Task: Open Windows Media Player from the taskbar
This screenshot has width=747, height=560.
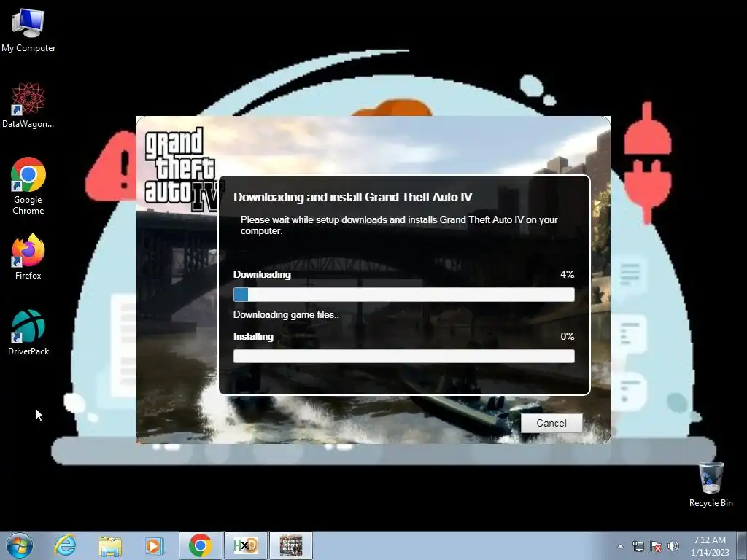Action: (x=154, y=545)
